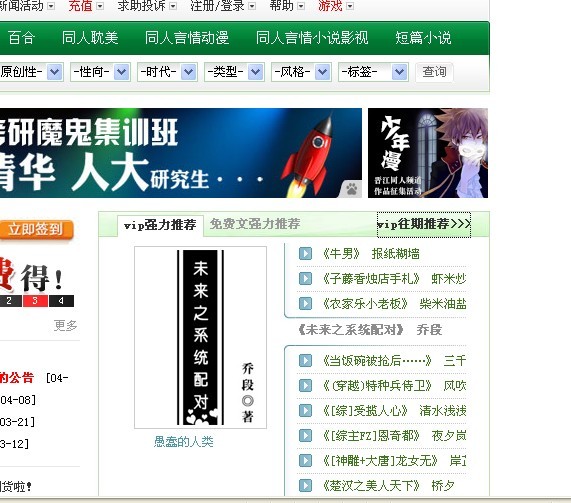Click the play icon beside 《楚汉之美人天下》
This screenshot has height=503, width=571.
(x=305, y=485)
